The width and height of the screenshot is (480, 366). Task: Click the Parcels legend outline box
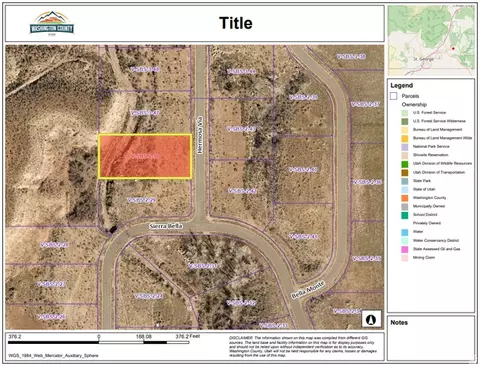tap(394, 96)
